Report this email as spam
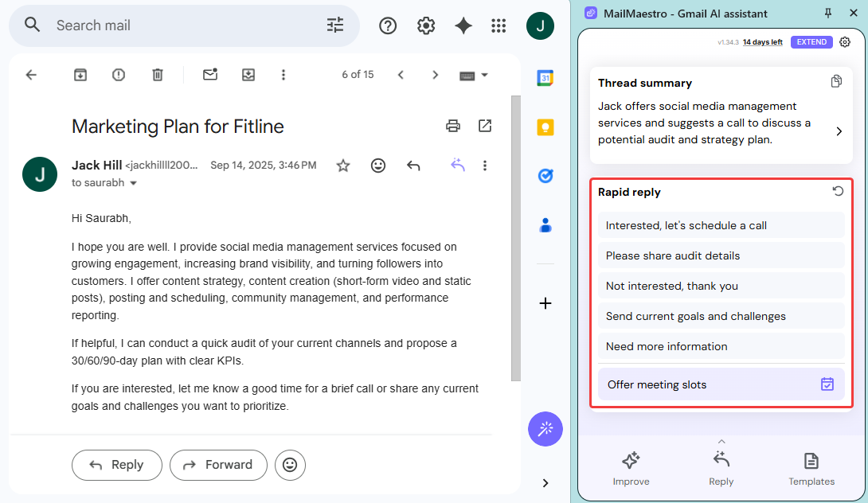This screenshot has width=868, height=503. tap(119, 75)
